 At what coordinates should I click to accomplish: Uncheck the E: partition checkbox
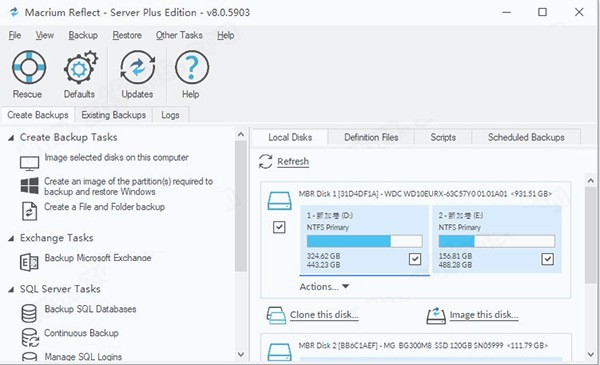coord(548,259)
